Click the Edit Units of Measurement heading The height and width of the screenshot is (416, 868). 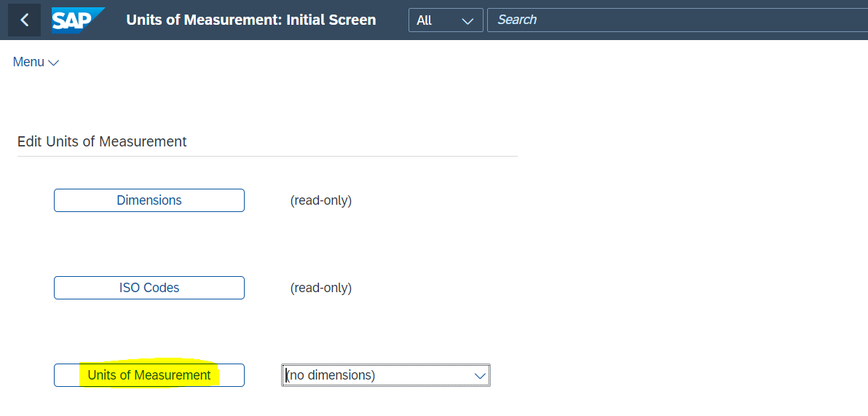(x=103, y=141)
